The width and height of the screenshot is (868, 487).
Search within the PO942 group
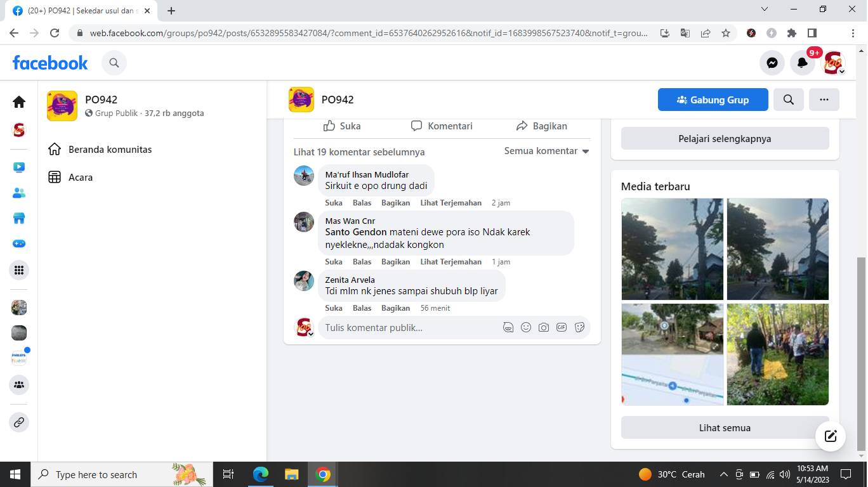pyautogui.click(x=789, y=100)
